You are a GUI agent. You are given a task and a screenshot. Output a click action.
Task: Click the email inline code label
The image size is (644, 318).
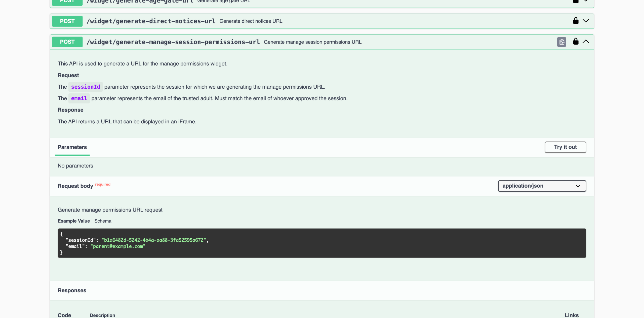(x=79, y=98)
